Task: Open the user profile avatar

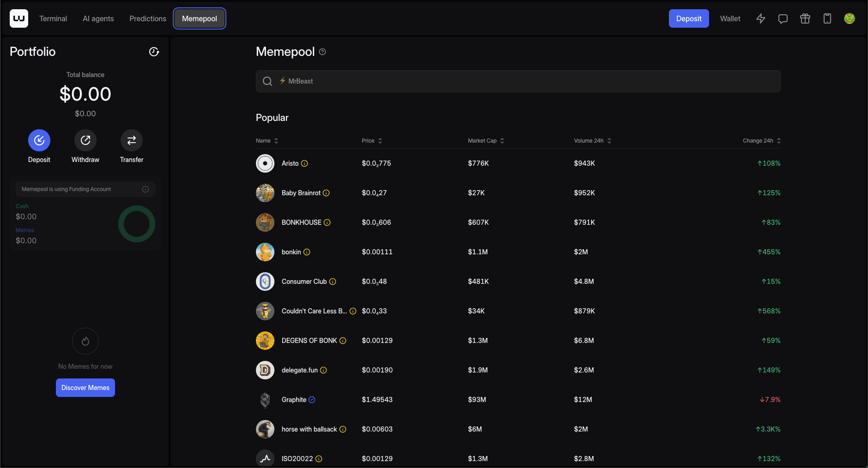Action: click(x=849, y=18)
